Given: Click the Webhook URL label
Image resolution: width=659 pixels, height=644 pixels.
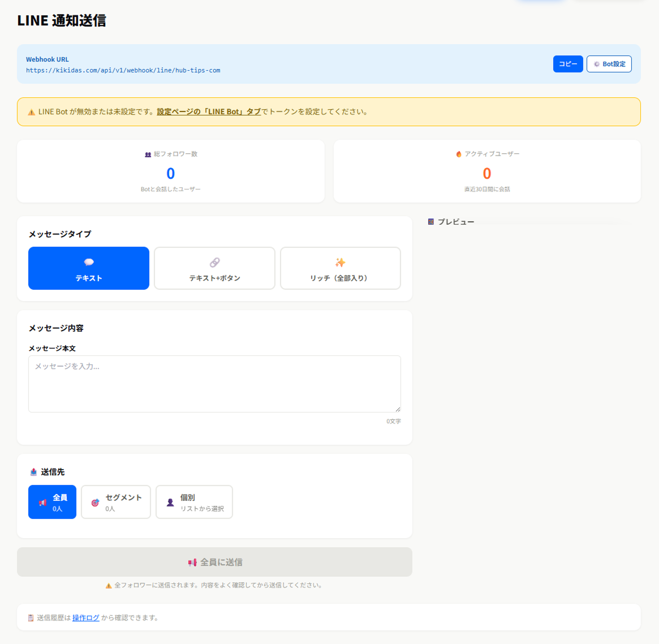Looking at the screenshot, I should [x=47, y=59].
